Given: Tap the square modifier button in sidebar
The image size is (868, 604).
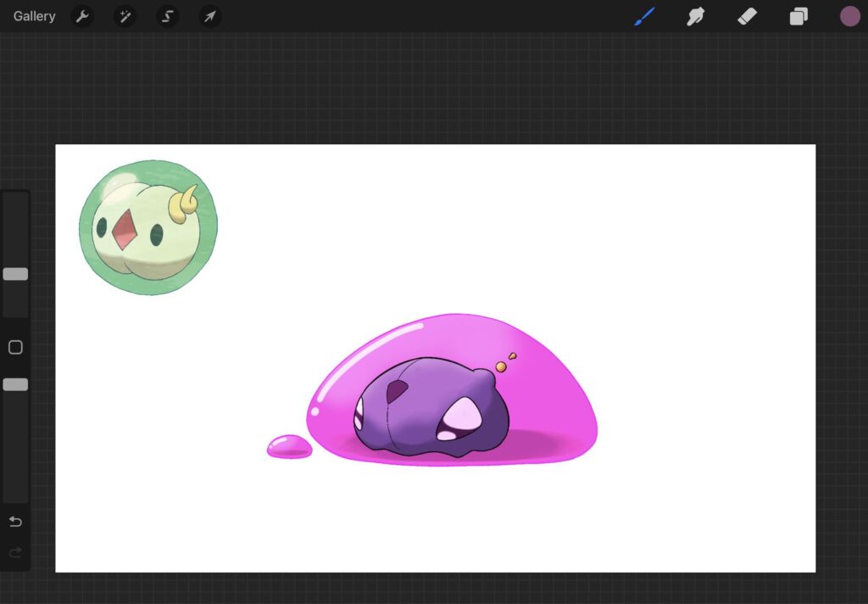Looking at the screenshot, I should click(15, 348).
